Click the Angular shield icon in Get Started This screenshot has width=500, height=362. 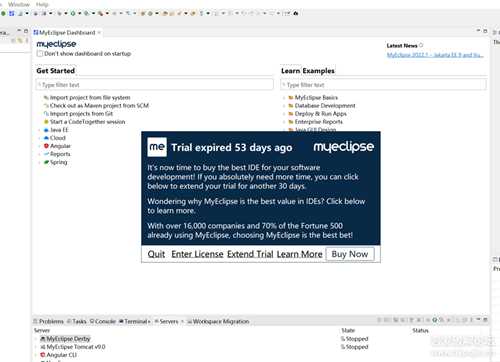coord(46,146)
